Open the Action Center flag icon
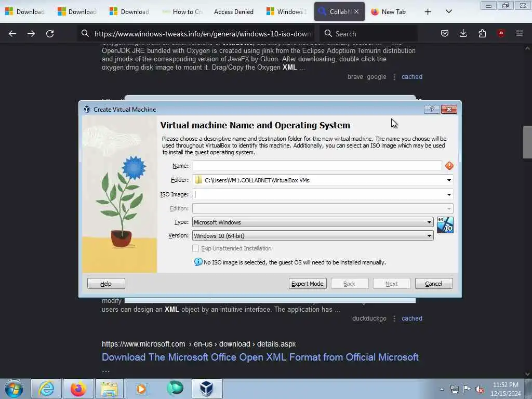The image size is (532, 399). point(467,389)
